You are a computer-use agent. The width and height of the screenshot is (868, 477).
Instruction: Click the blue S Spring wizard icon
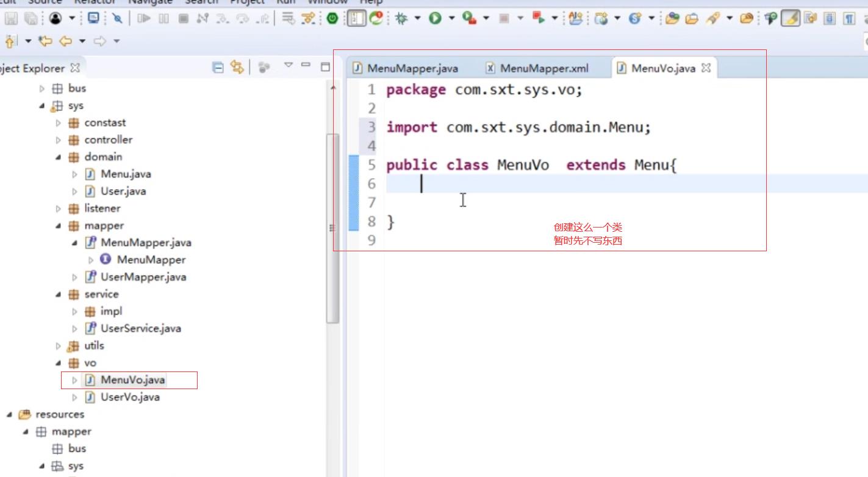pos(635,19)
